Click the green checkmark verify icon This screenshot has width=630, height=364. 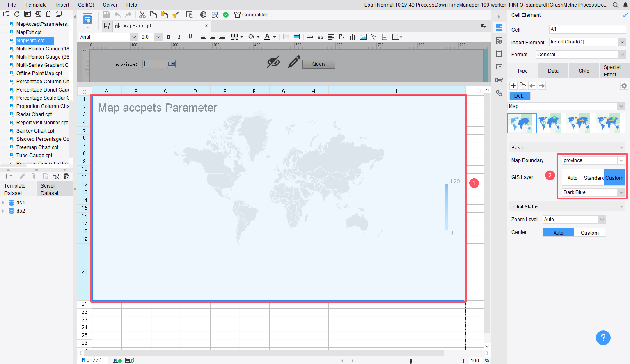[x=226, y=15]
